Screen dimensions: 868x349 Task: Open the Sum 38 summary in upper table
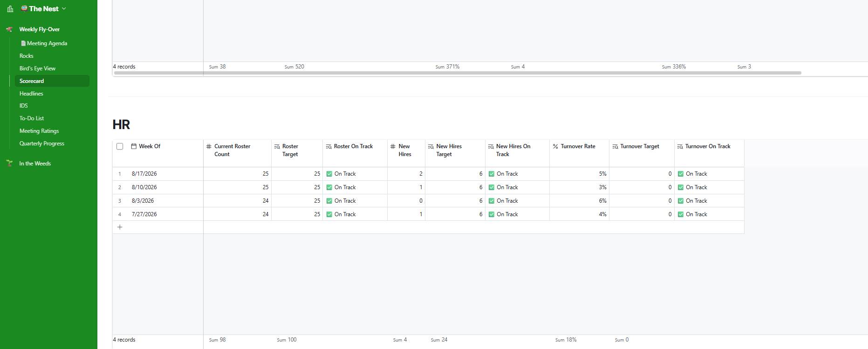point(217,67)
